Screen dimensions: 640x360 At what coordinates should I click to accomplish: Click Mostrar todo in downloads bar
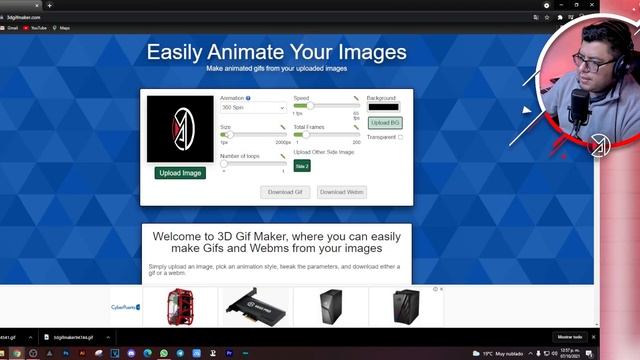click(570, 337)
